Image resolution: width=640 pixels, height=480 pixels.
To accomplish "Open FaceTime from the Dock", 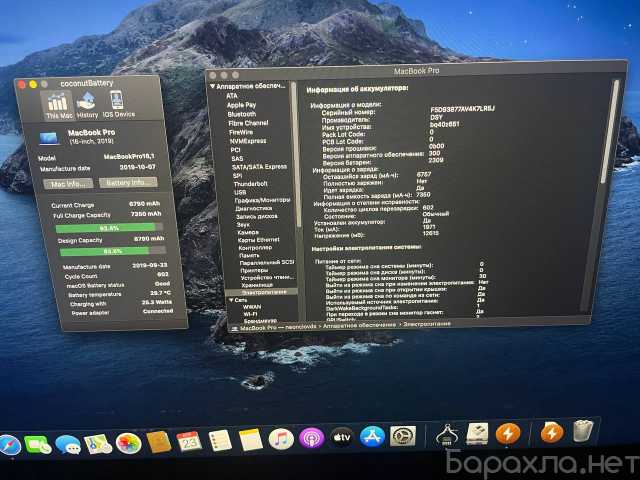I will tap(38, 445).
